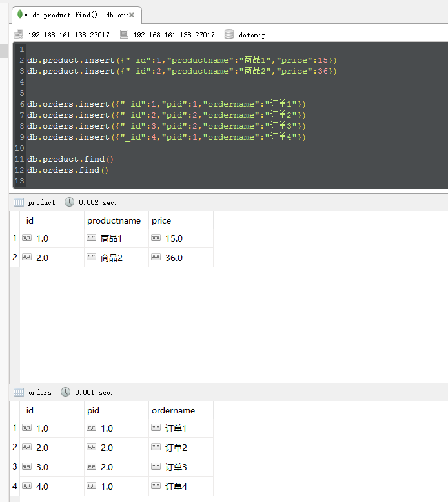Click the number icon beside orders _id 4.0

tap(27, 486)
